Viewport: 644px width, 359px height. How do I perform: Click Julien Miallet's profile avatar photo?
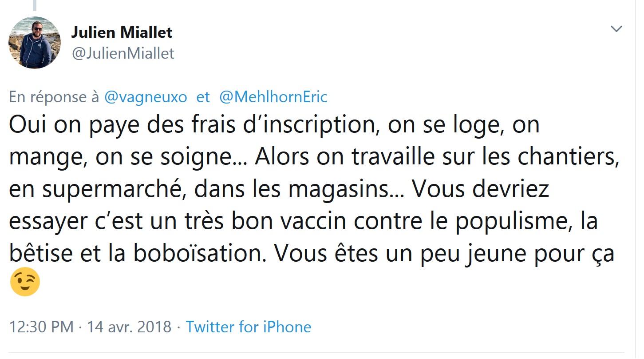click(x=35, y=43)
